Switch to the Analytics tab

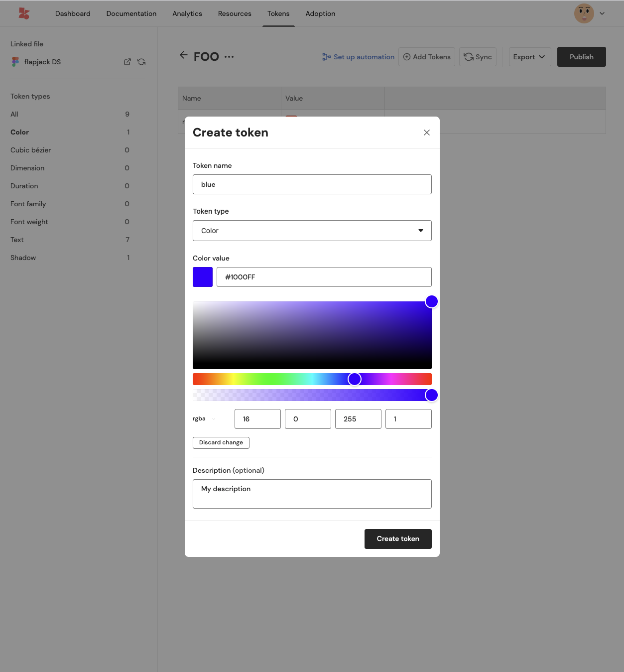click(x=187, y=13)
